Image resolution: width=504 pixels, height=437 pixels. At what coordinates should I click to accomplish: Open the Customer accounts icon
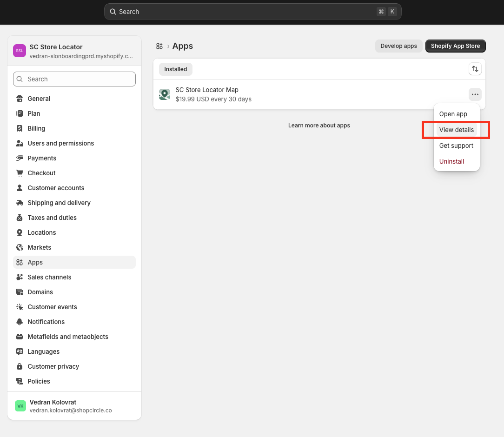[x=20, y=188]
